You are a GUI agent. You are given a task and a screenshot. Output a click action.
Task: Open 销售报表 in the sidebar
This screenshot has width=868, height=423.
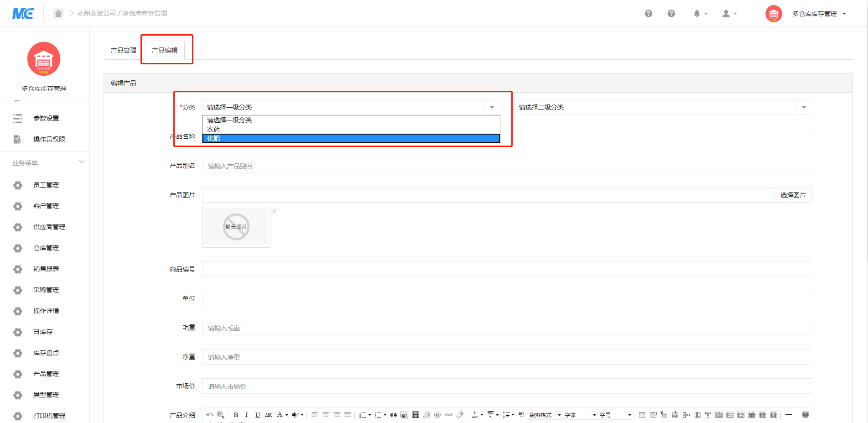(x=46, y=269)
